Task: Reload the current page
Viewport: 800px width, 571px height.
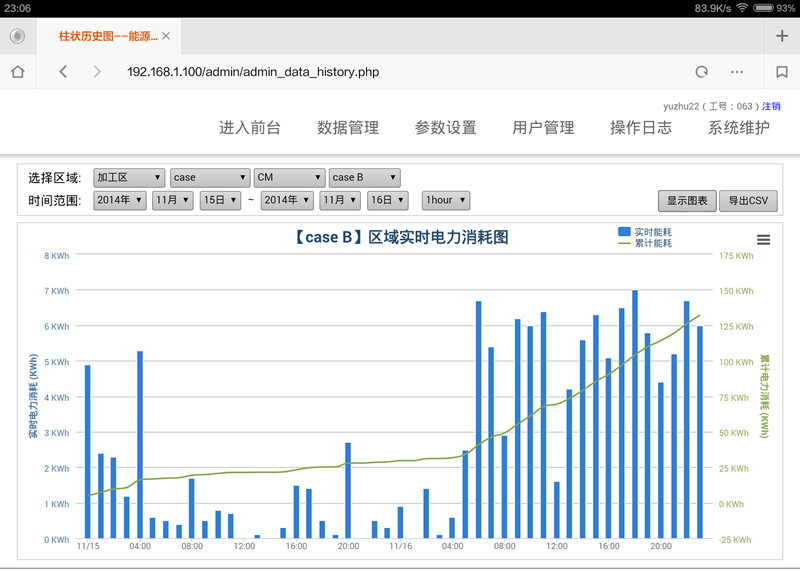Action: click(702, 72)
